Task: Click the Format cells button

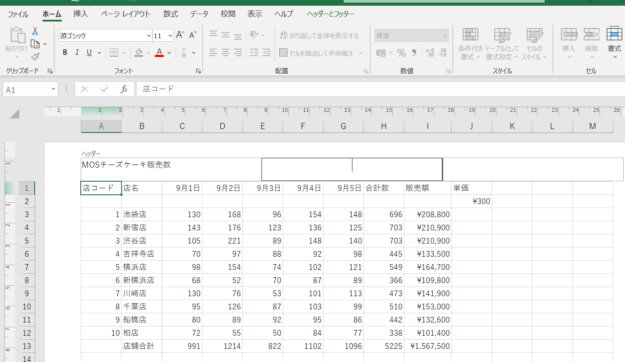Action: (614, 43)
